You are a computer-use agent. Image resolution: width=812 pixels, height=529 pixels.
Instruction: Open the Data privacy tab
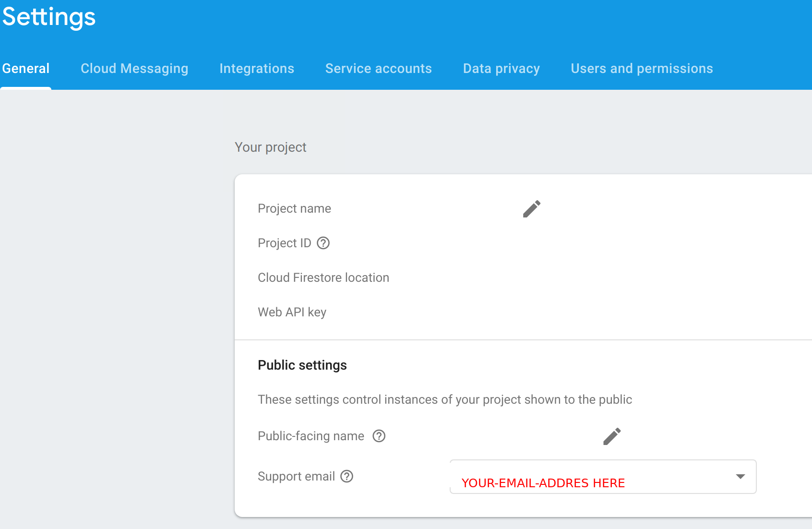(501, 69)
